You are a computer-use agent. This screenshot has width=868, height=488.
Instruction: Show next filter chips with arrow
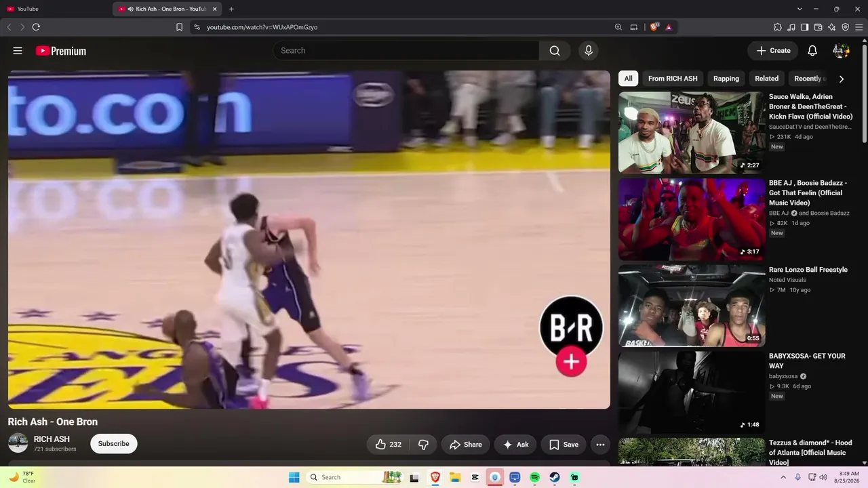(x=842, y=79)
